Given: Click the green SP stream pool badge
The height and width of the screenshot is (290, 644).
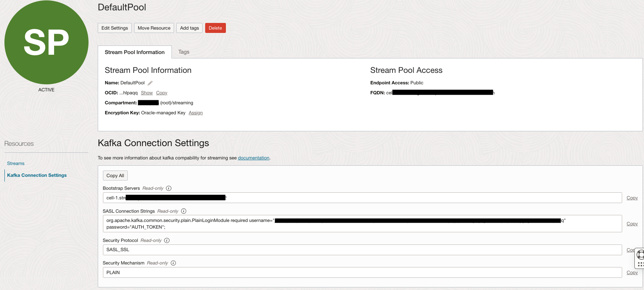Looking at the screenshot, I should click(x=46, y=42).
